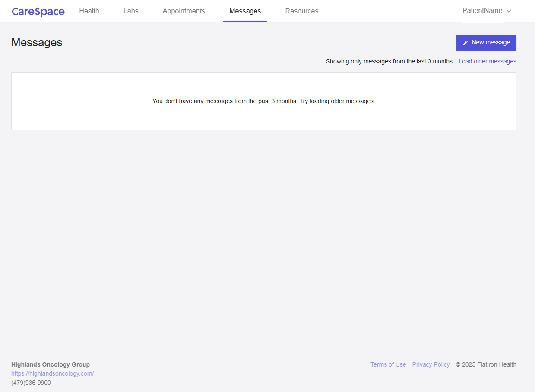535x392 pixels.
Task: Select the Messages tab
Action: coord(245,11)
